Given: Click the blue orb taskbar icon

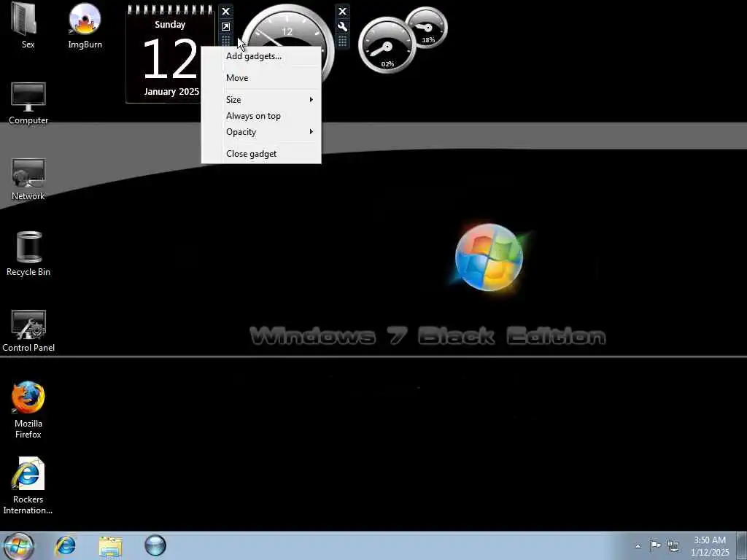Looking at the screenshot, I should point(155,545).
